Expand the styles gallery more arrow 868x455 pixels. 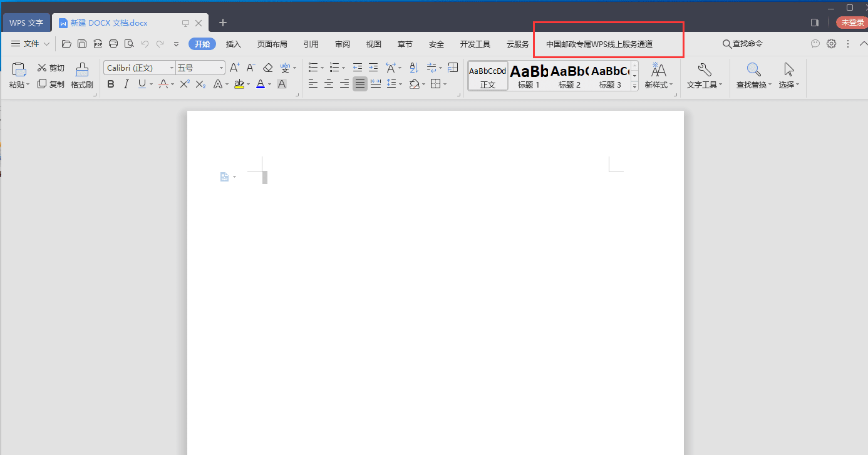point(634,86)
